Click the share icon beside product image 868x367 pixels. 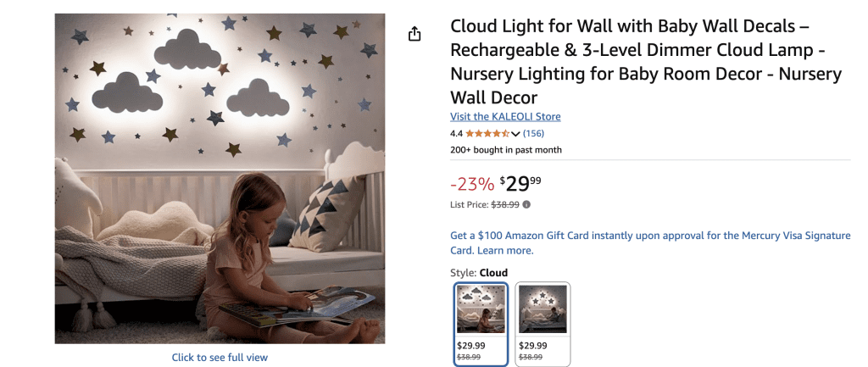pyautogui.click(x=414, y=34)
